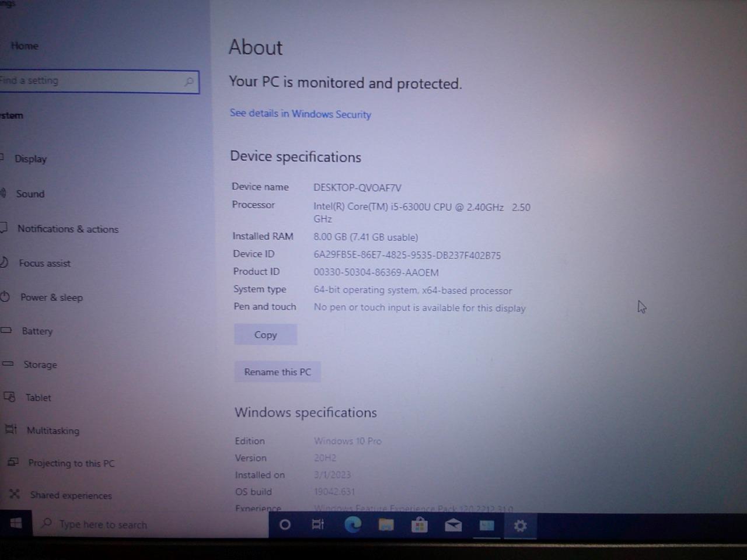
Task: Select Projecting to this PC
Action: coord(71,463)
